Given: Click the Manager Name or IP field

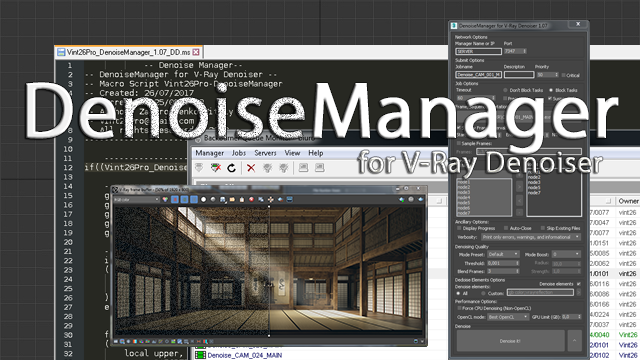Looking at the screenshot, I should (478, 51).
